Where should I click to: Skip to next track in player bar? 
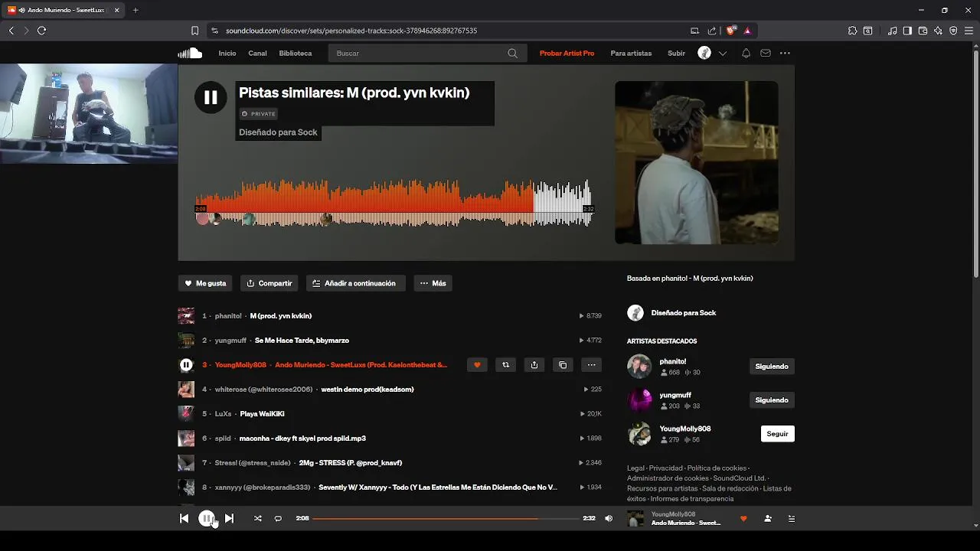[229, 518]
